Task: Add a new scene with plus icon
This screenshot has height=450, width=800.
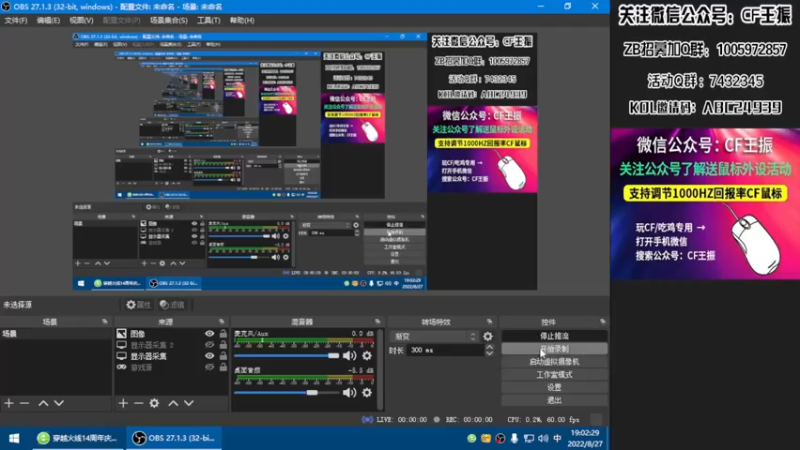Action: 9,403
